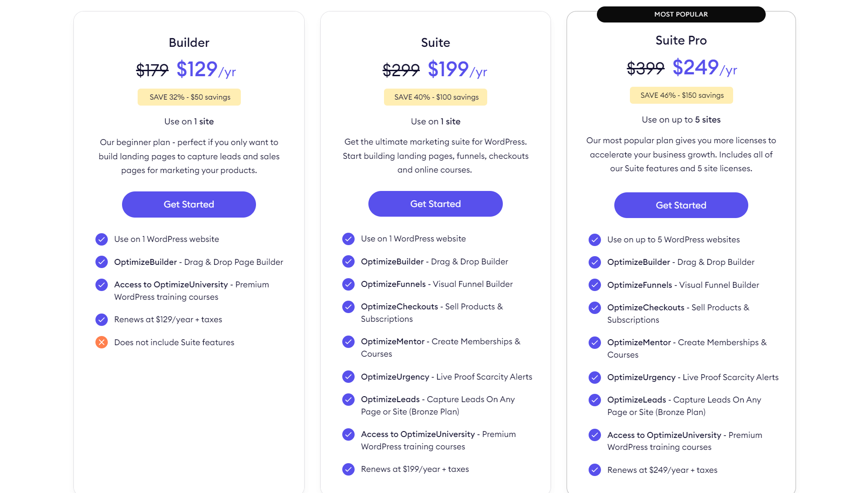Click Access to OptimizeUniversity in Builder list

coord(171,285)
